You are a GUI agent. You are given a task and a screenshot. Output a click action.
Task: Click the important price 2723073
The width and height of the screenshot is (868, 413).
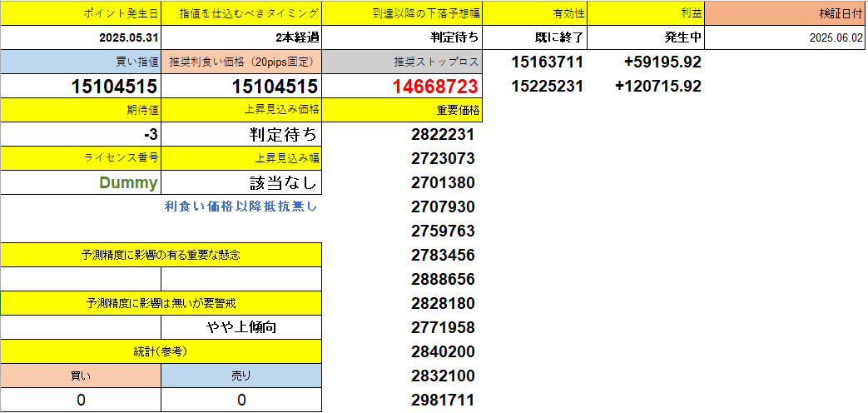[x=443, y=159]
